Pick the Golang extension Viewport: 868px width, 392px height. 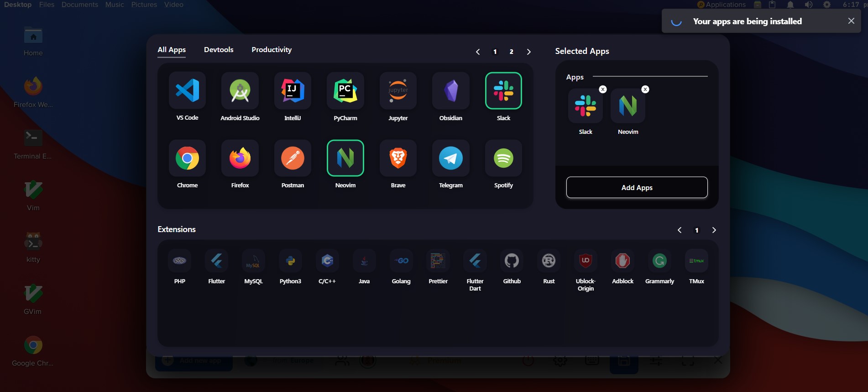click(401, 261)
